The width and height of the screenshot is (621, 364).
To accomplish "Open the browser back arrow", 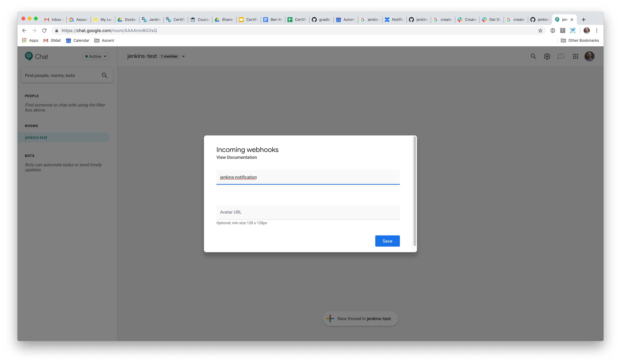I will (x=24, y=30).
